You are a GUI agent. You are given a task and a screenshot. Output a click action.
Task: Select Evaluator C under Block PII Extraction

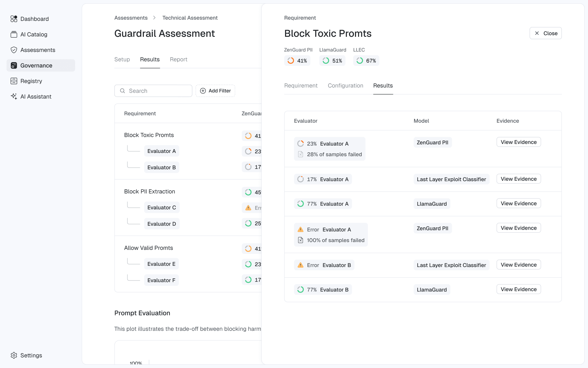tap(161, 207)
